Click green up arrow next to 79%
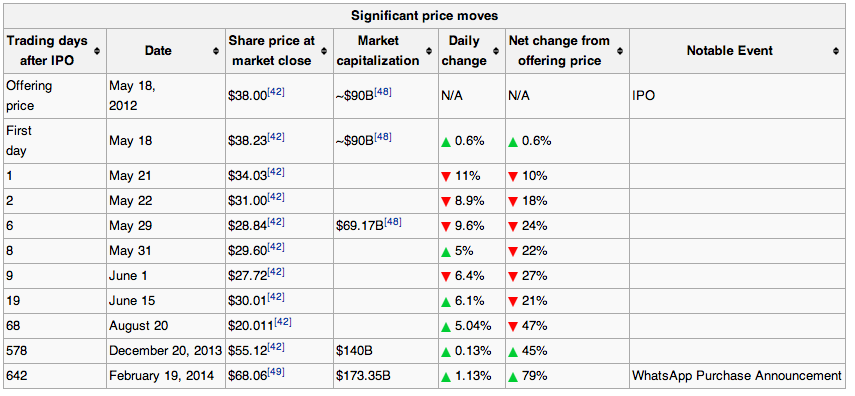 (x=513, y=376)
